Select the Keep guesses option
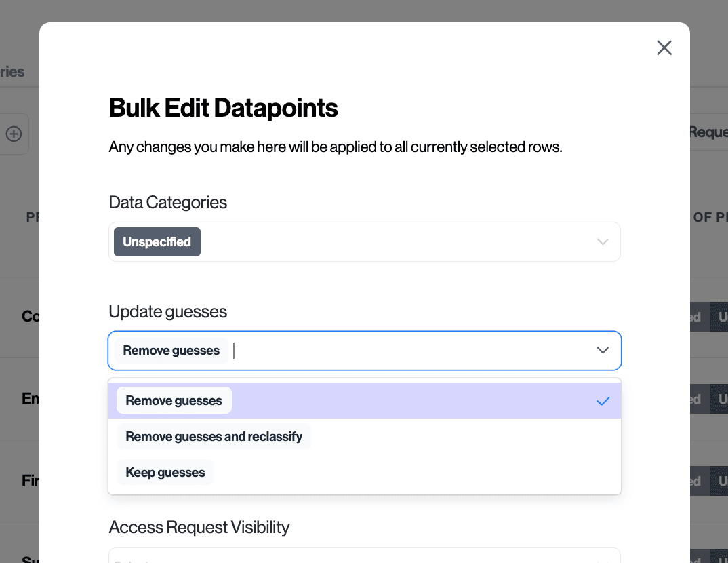Screen dimensions: 728x563 [165, 473]
